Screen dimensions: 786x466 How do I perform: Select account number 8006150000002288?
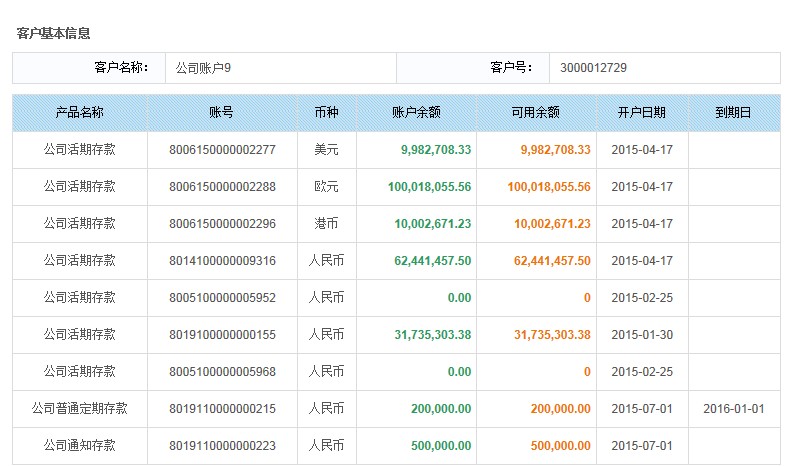pos(222,187)
